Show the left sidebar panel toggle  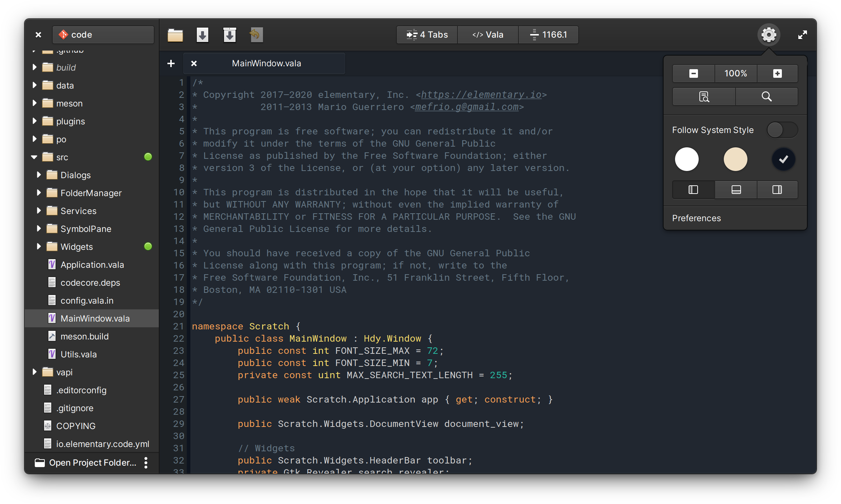click(693, 190)
